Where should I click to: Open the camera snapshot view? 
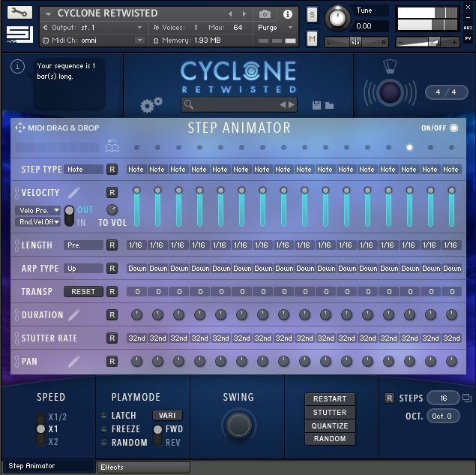pos(265,14)
